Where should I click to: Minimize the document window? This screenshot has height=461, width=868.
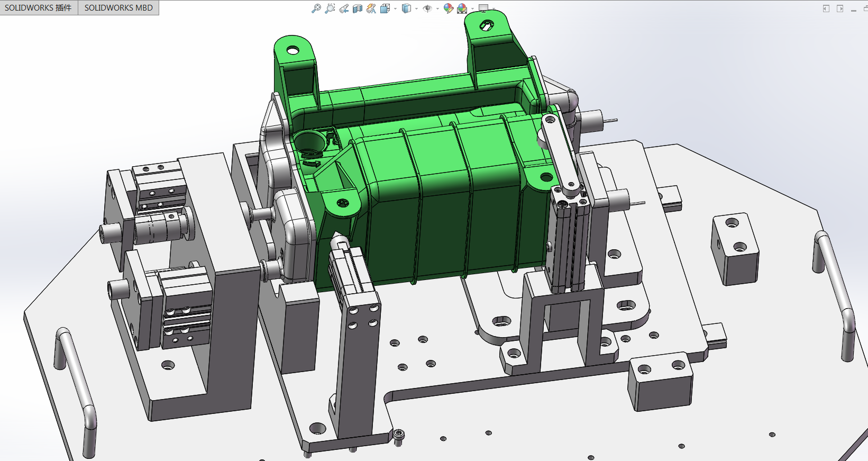point(854,10)
